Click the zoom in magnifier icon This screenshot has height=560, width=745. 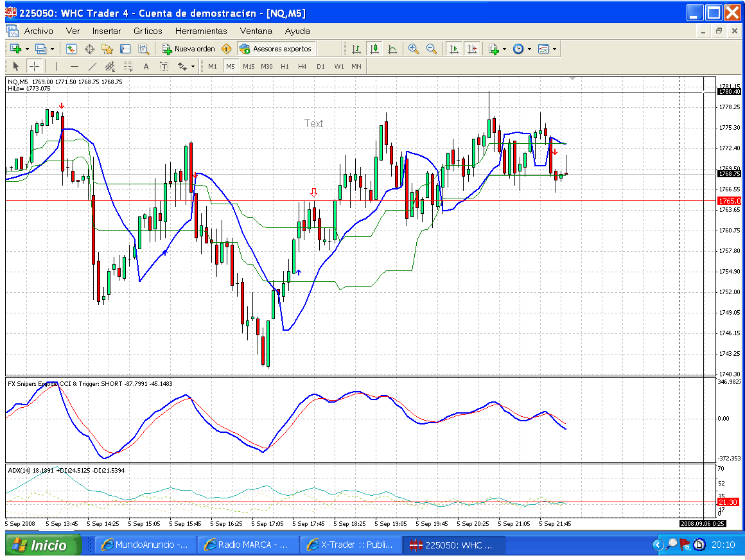[x=413, y=49]
